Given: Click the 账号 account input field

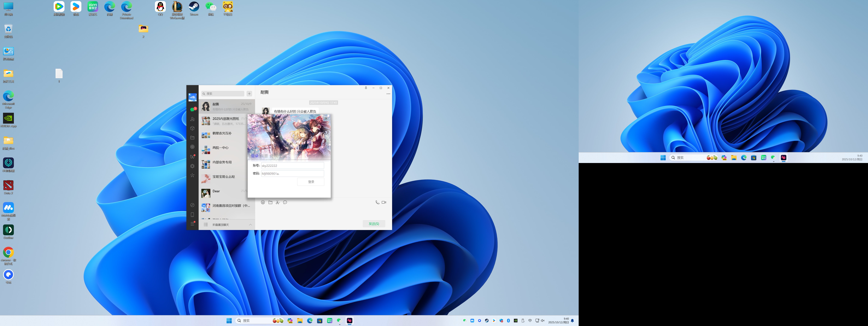Looking at the screenshot, I should [292, 166].
